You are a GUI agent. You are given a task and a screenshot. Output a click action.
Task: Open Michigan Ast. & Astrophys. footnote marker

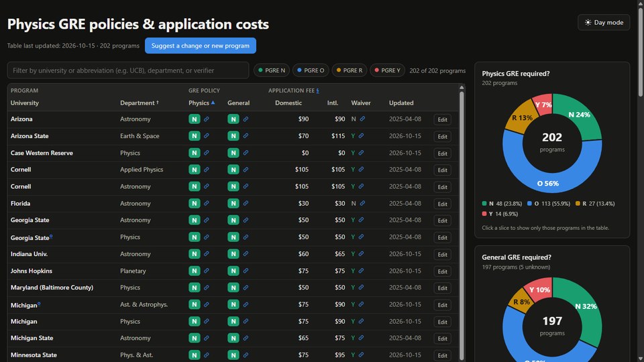pyautogui.click(x=39, y=304)
